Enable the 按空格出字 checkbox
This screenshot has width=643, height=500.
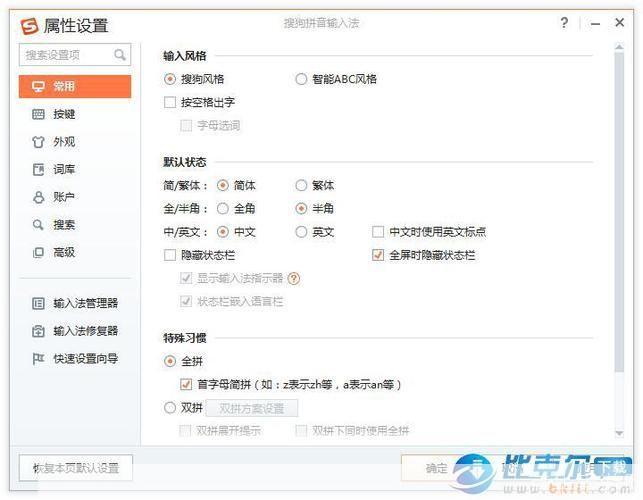170,102
